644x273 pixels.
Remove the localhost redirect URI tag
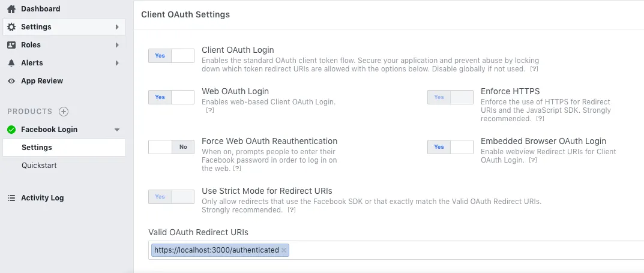pos(284,250)
